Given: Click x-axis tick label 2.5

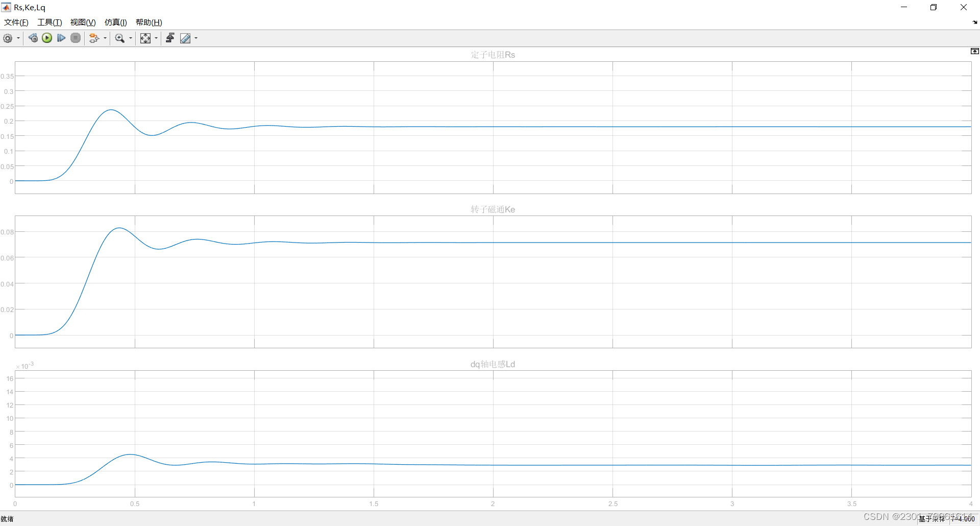Looking at the screenshot, I should pyautogui.click(x=613, y=504).
